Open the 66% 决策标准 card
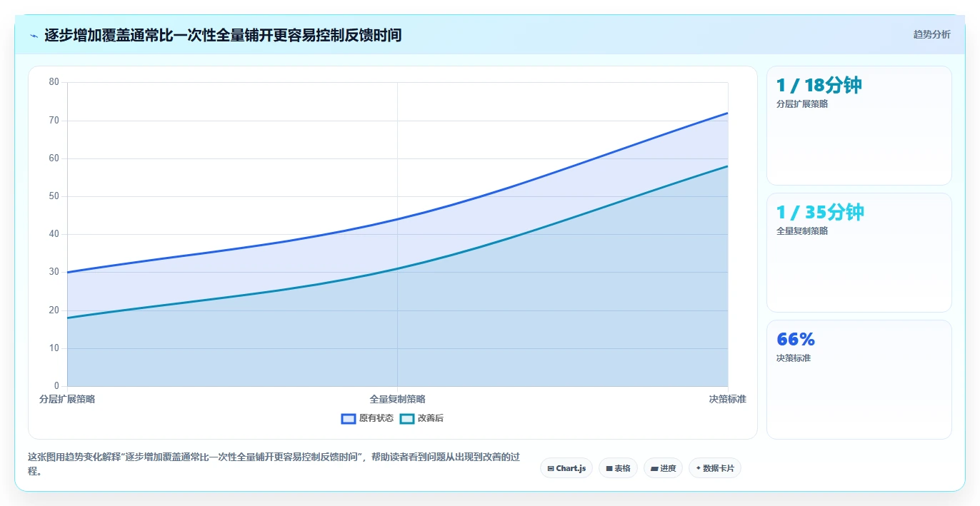The width and height of the screenshot is (980, 506). coord(859,380)
